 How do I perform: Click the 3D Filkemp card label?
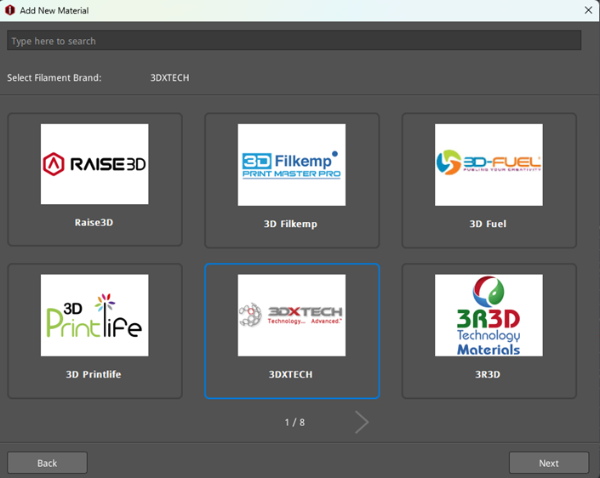[x=291, y=224]
